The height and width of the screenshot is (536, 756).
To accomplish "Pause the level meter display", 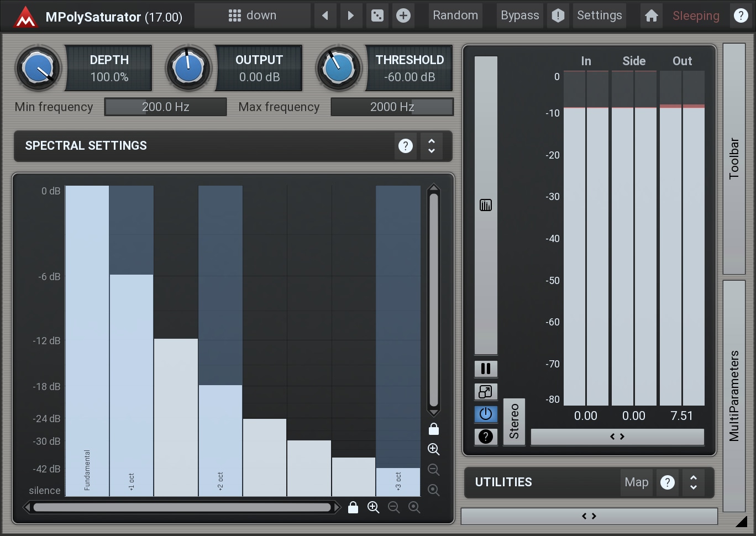I will coord(486,369).
